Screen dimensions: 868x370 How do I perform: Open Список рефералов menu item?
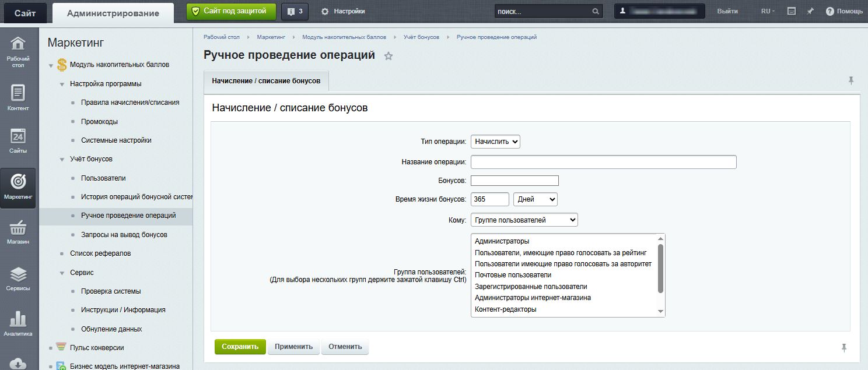(x=100, y=253)
